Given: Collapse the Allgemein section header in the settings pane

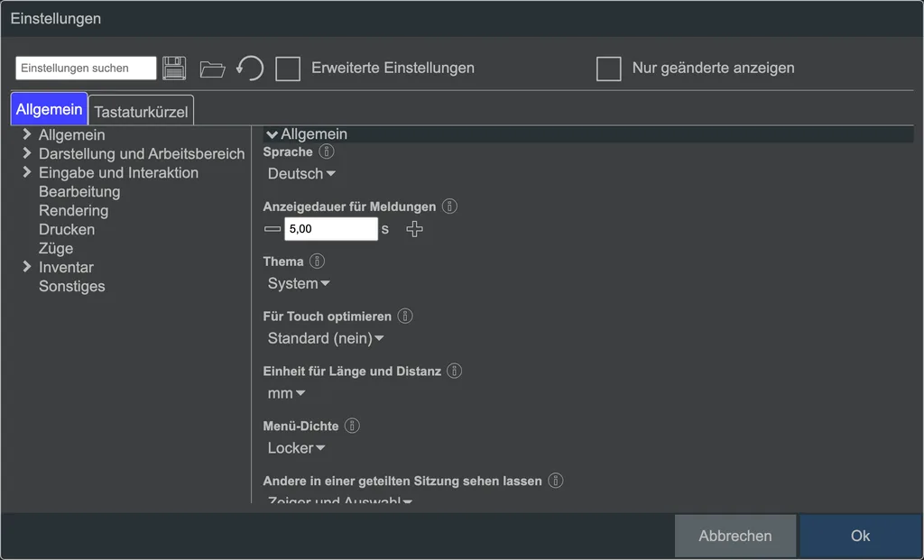Looking at the screenshot, I should (588, 134).
